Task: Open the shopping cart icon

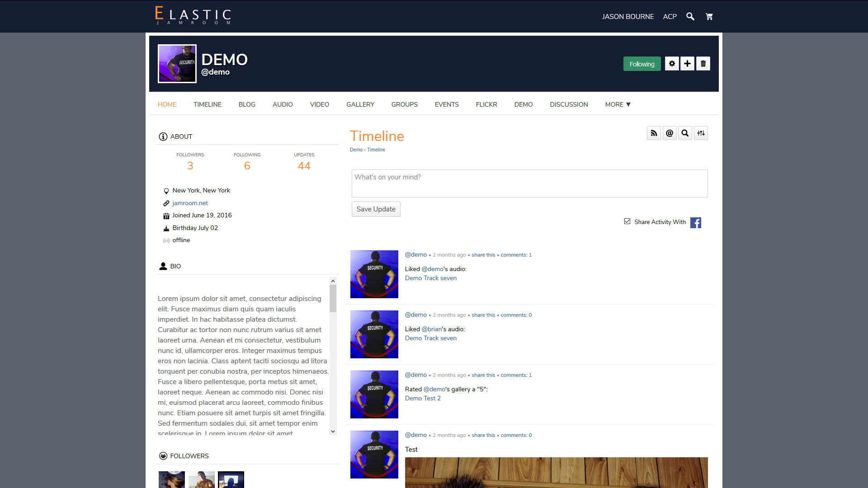Action: pos(709,17)
